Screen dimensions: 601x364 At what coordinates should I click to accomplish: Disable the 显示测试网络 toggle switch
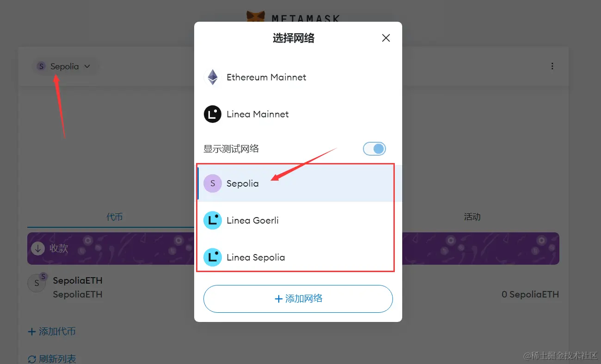(374, 149)
